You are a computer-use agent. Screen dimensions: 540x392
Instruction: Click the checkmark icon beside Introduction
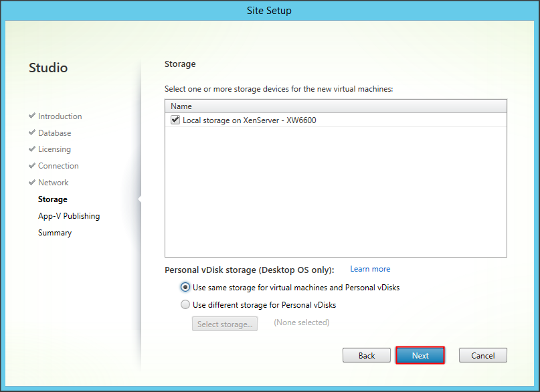tap(32, 116)
